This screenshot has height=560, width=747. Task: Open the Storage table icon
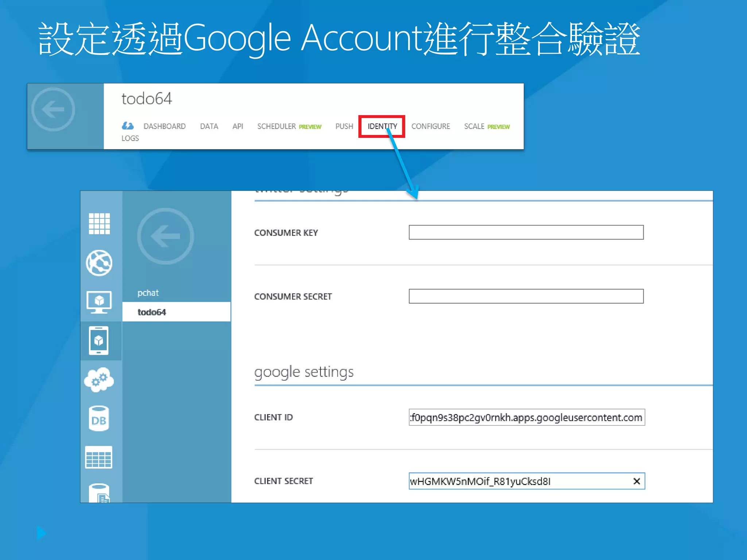click(99, 457)
